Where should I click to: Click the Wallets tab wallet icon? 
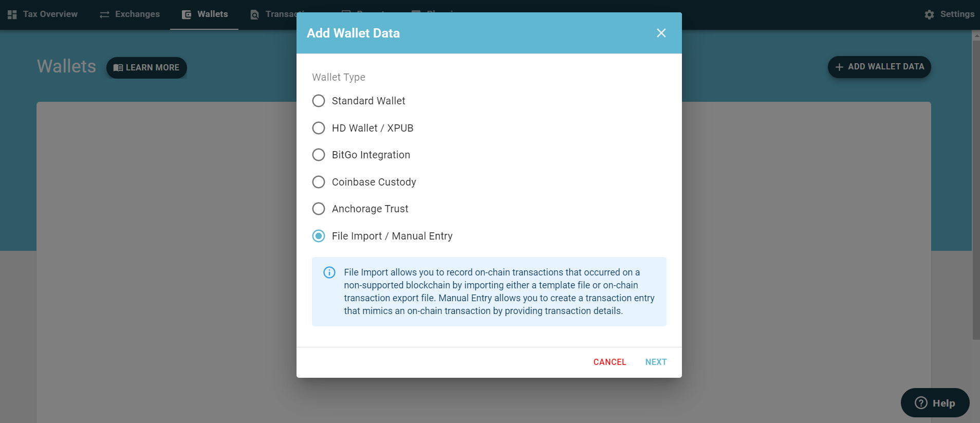[x=187, y=14]
